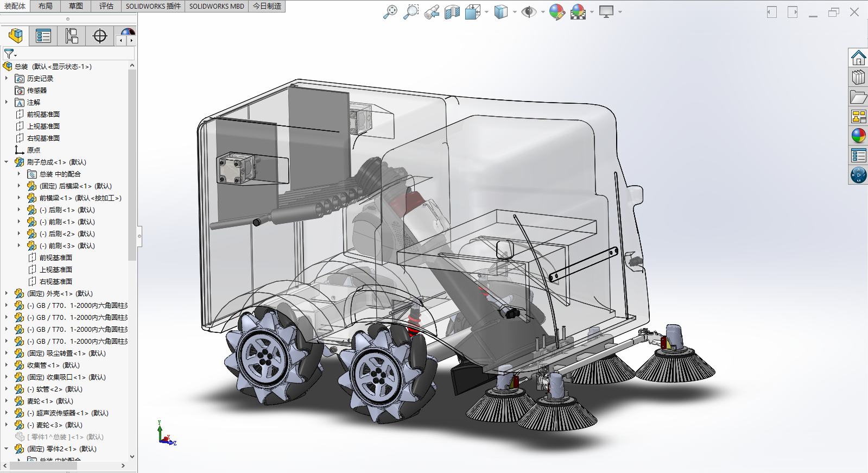Switch to the 草图 ribbon tab
Screen dimensions: 868x473
76,6
